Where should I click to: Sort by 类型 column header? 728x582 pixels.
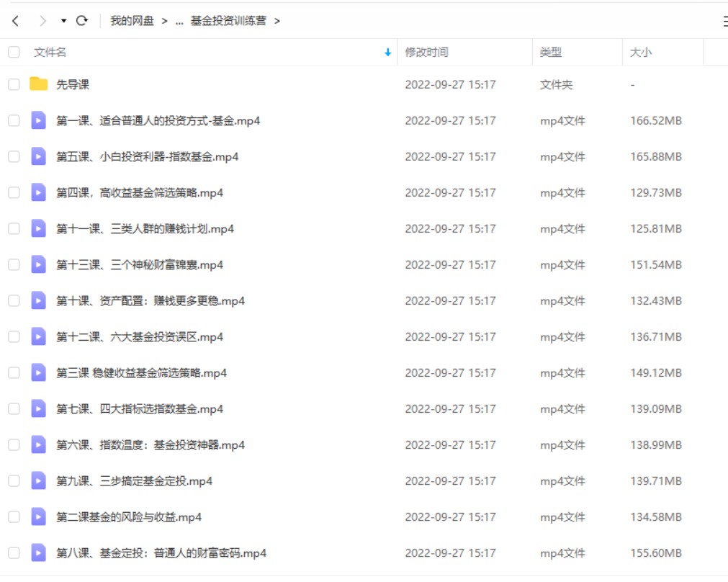(x=551, y=52)
